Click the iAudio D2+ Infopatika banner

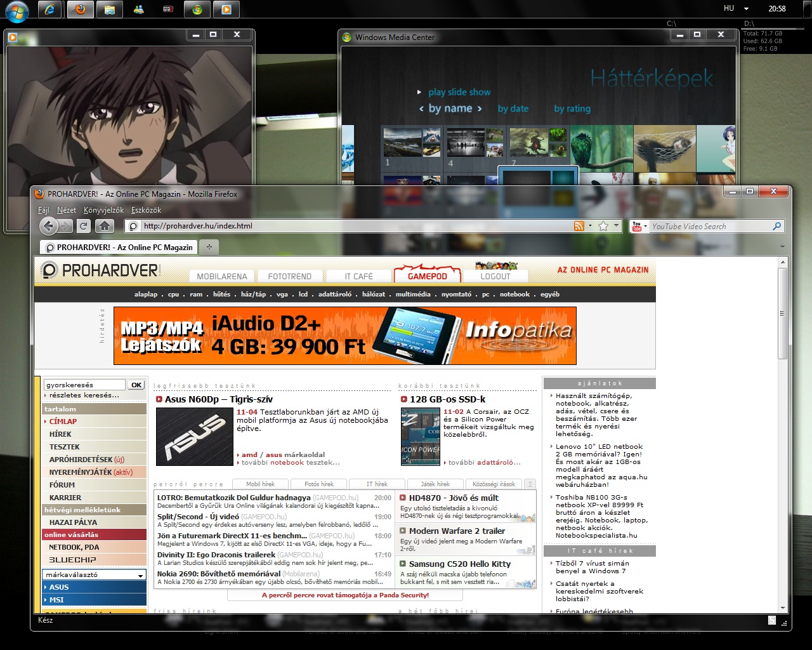pos(345,336)
